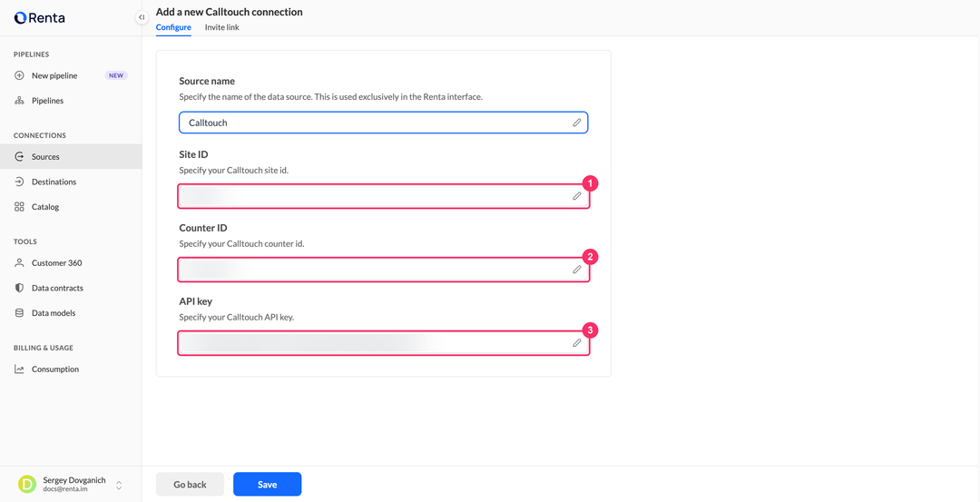Click the Go back button
The image size is (980, 502).
pos(190,485)
